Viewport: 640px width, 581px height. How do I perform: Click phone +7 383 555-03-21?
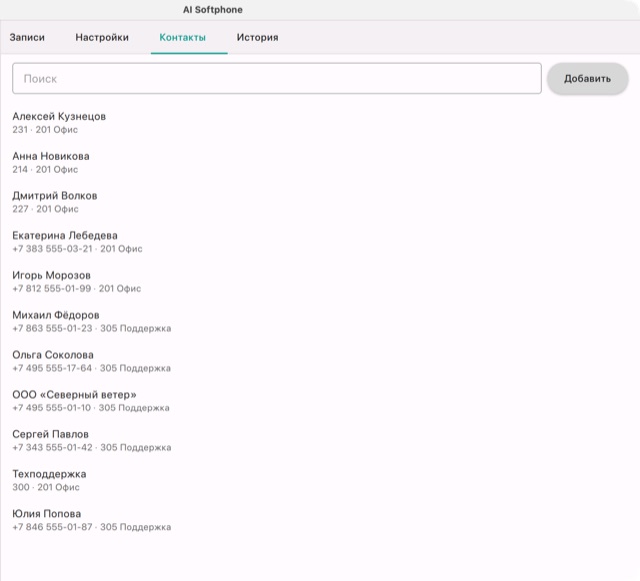point(52,249)
